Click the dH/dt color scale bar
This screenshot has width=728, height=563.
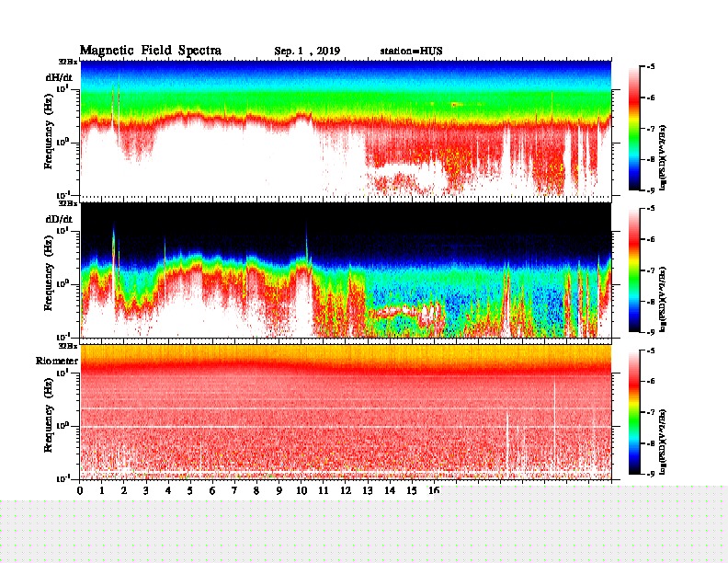(x=634, y=128)
